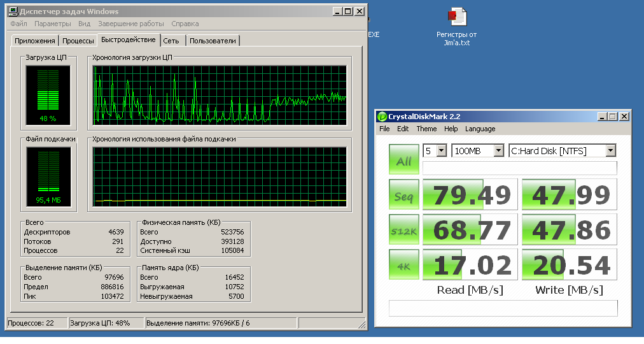The height and width of the screenshot is (344, 644).
Task: Switch to the Процессы tab
Action: pos(78,41)
